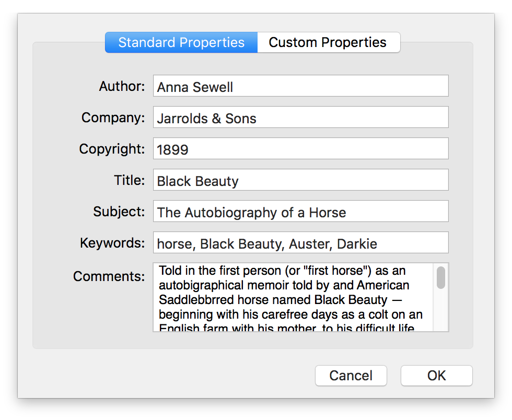The image size is (512, 420).
Task: Click the Copyright: label
Action: [x=112, y=149]
